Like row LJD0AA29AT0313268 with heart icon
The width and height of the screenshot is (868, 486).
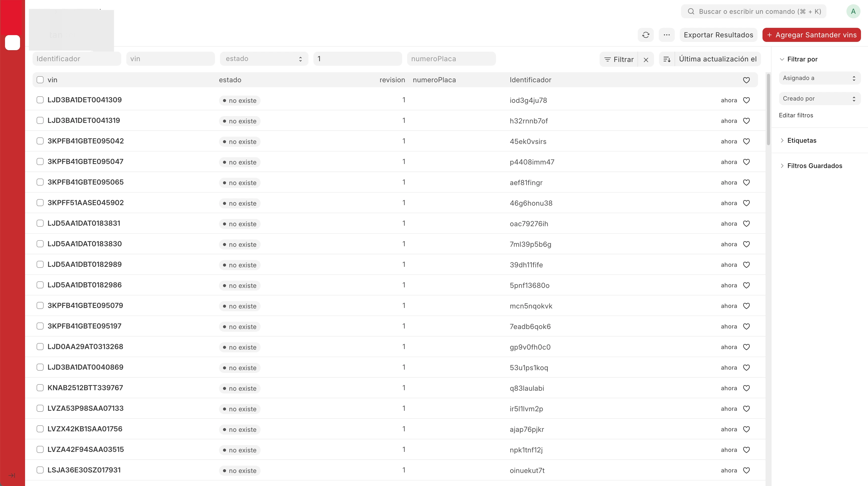[x=746, y=347]
